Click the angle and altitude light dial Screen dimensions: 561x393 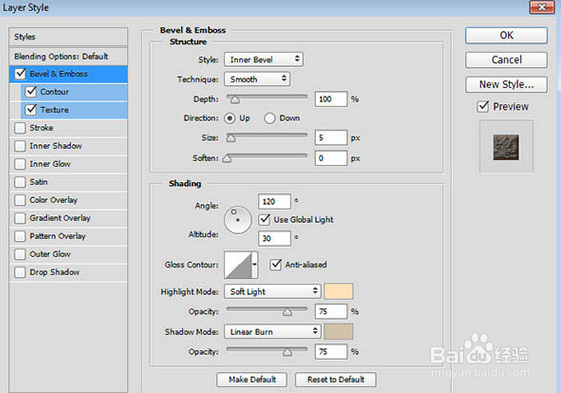pyautogui.click(x=238, y=220)
